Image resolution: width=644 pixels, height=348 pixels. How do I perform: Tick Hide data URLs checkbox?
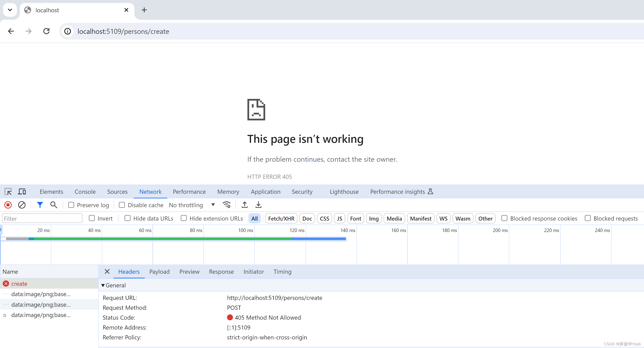point(127,218)
